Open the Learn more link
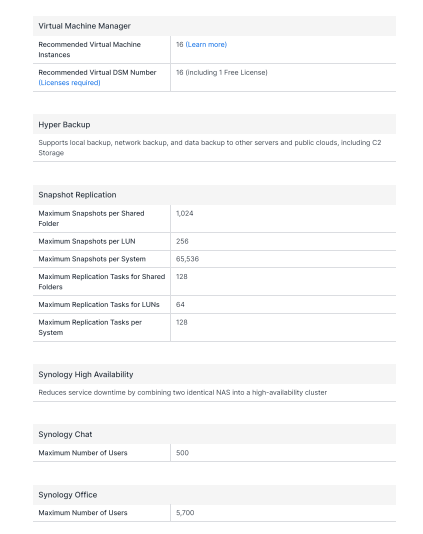Image resolution: width=423 pixels, height=534 pixels. [206, 45]
